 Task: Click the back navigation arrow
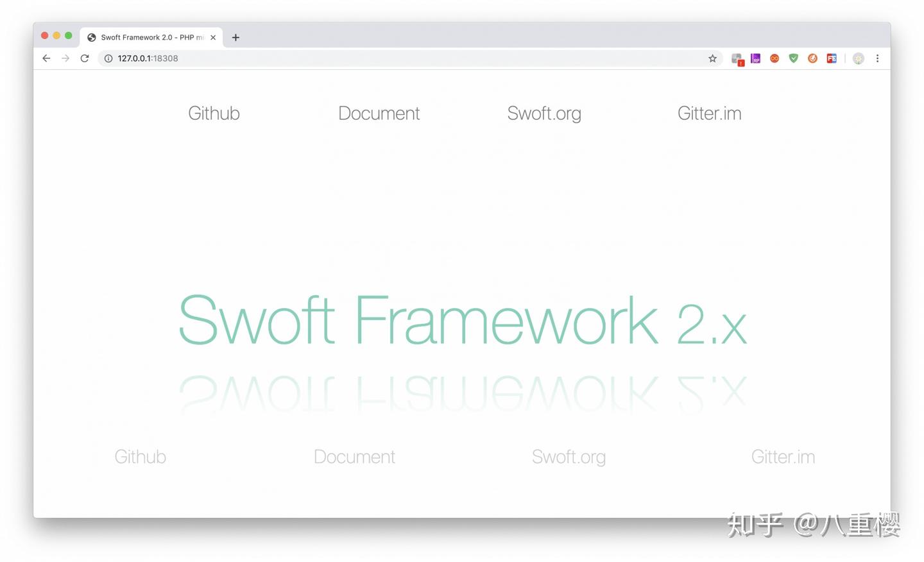point(46,58)
